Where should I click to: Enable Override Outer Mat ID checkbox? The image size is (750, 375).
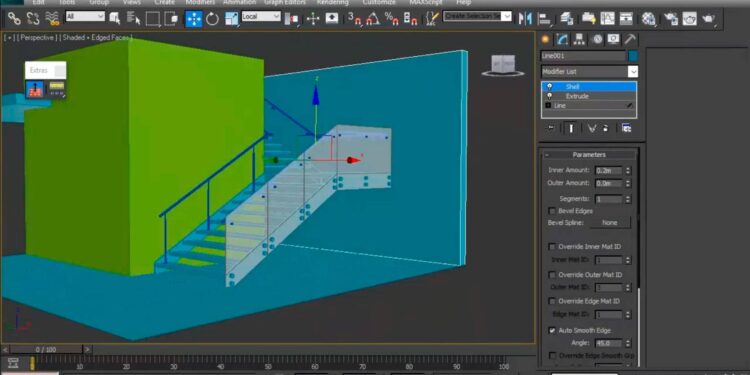tap(552, 275)
